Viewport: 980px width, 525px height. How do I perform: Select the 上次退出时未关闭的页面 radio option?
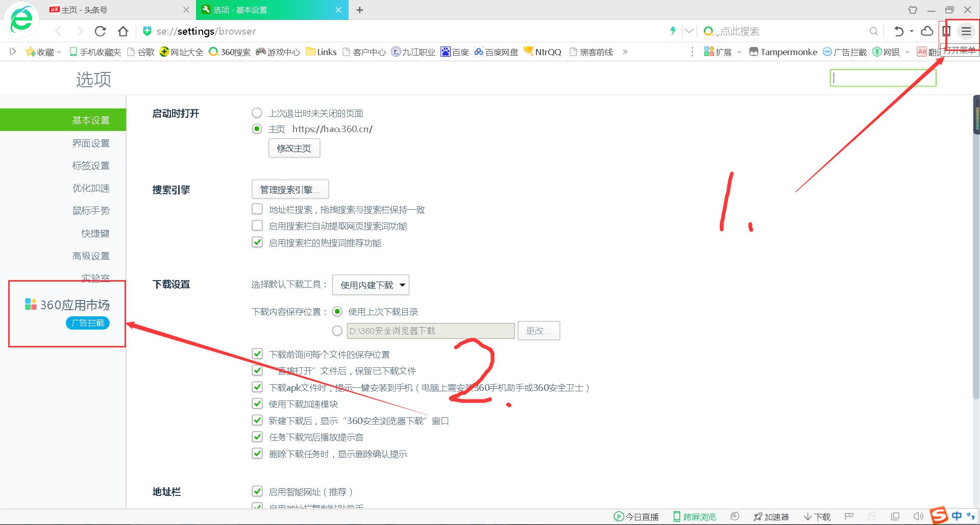click(257, 113)
